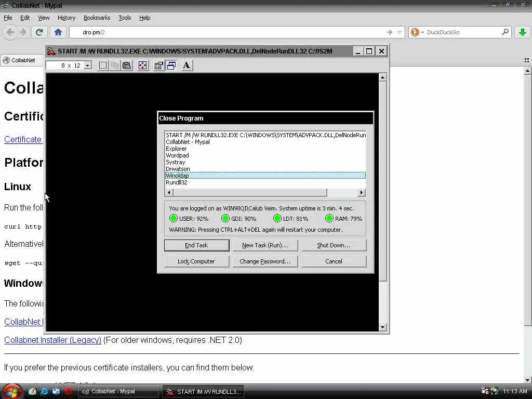Click the Full screen icon in console toolbar
The height and width of the screenshot is (399, 532).
click(142, 65)
